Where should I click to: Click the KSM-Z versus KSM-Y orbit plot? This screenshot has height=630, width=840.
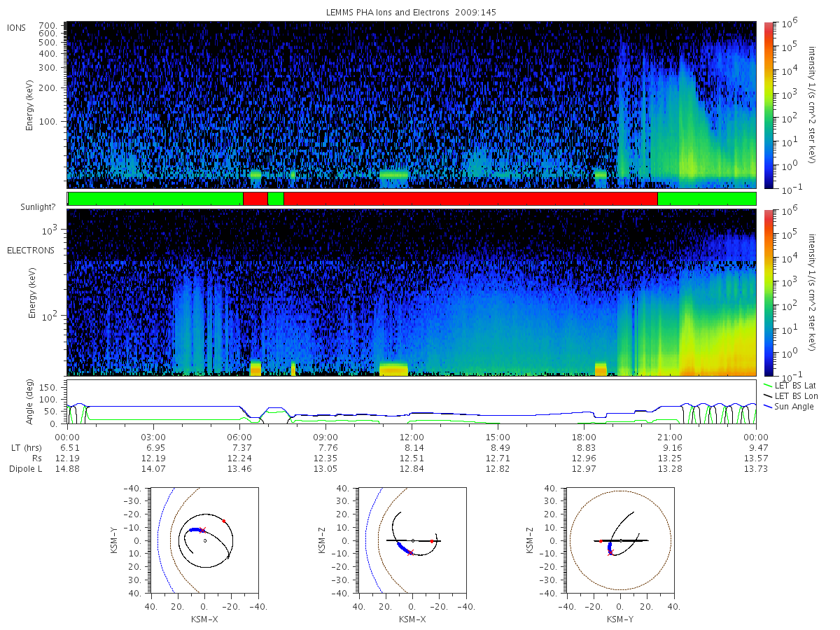tap(620, 540)
